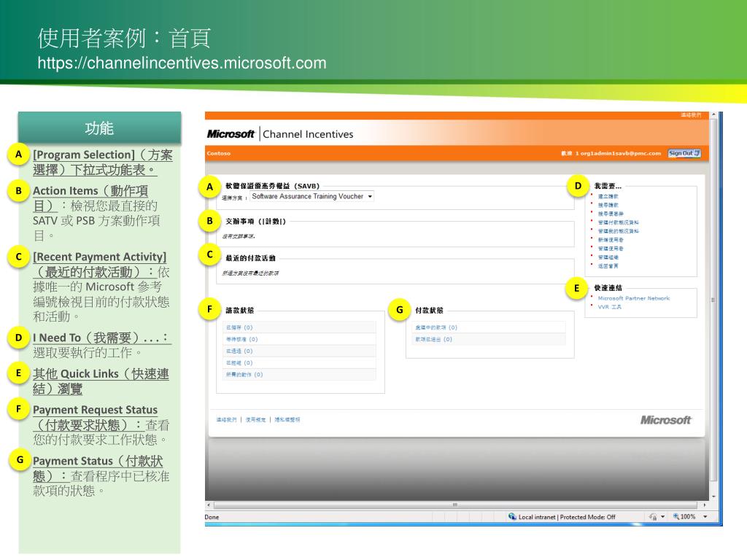Screen dimensions: 747x560
Task: Click the 款項已送出 (0) payment status row
Action: 489,339
